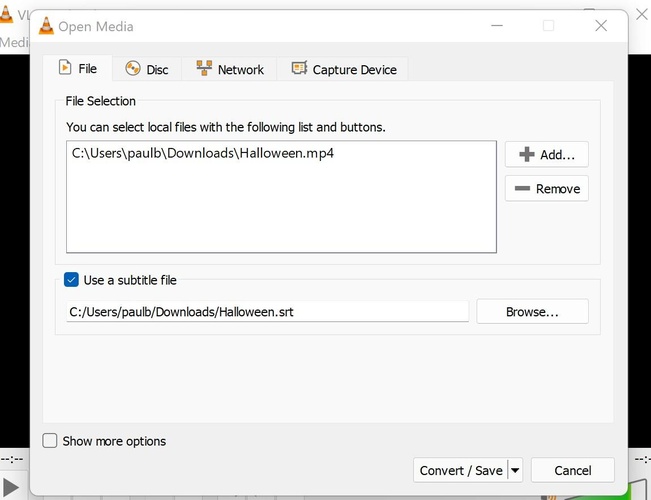This screenshot has width=651, height=500.
Task: Click the Add... file button
Action: [x=546, y=154]
